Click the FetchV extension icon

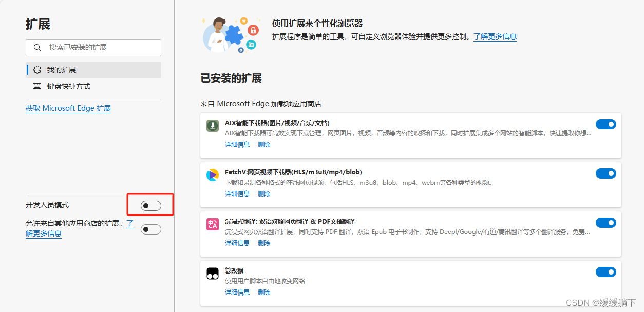213,175
